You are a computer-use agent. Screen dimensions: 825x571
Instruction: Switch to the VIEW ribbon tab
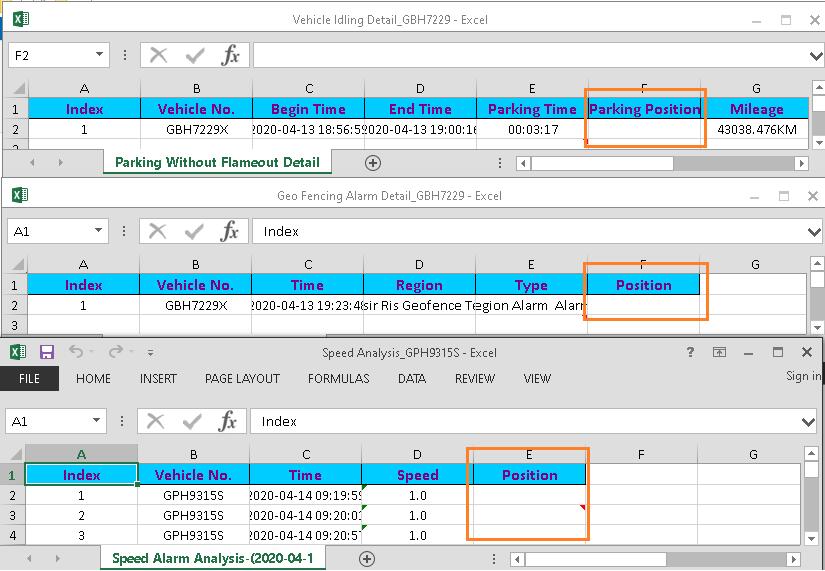point(537,378)
